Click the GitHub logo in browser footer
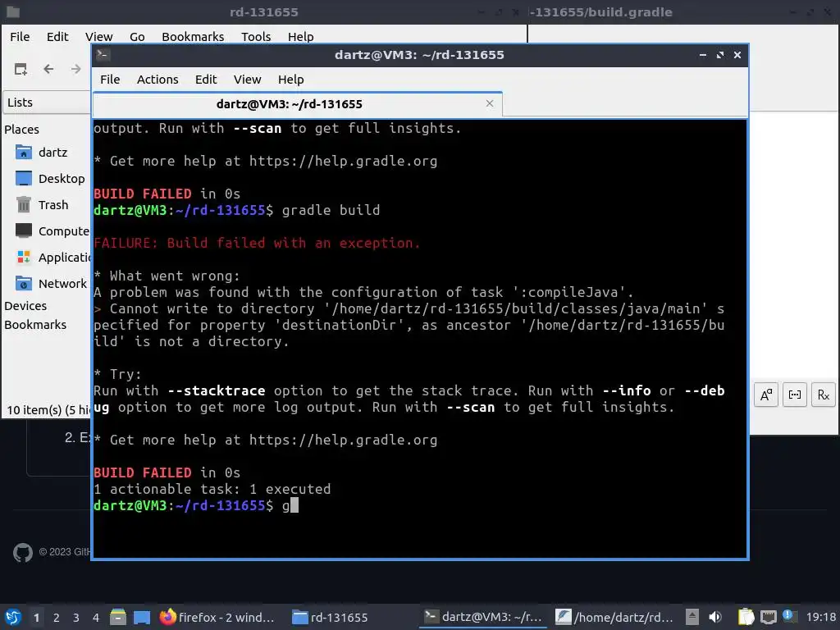This screenshot has width=840, height=630. (x=22, y=552)
